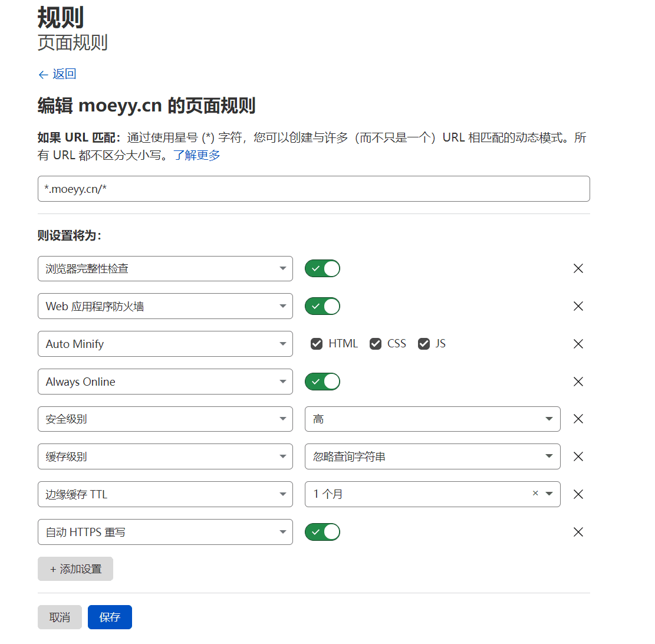Click the 返回 back link
Image resolution: width=655 pixels, height=644 pixels.
[x=57, y=74]
